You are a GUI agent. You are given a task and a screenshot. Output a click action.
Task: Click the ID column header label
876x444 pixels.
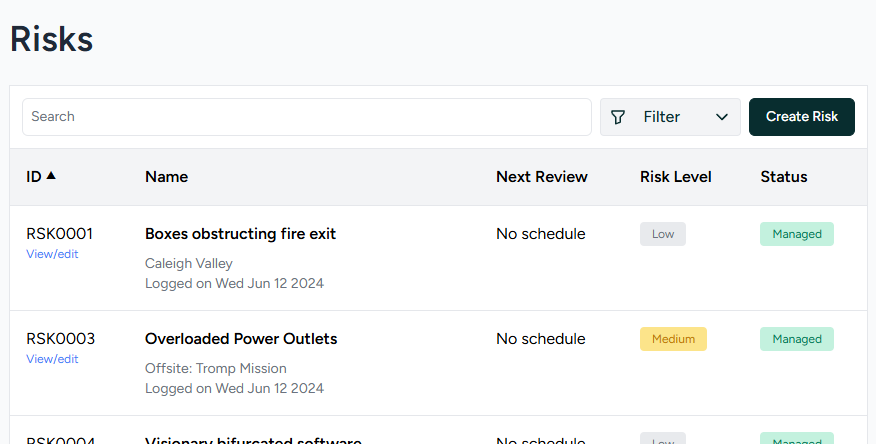[x=34, y=177]
